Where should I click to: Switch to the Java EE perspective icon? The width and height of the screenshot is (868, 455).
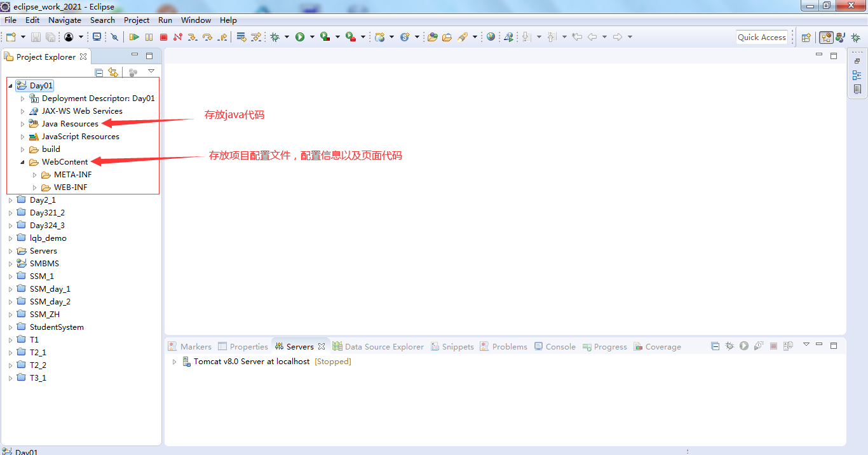tap(826, 37)
